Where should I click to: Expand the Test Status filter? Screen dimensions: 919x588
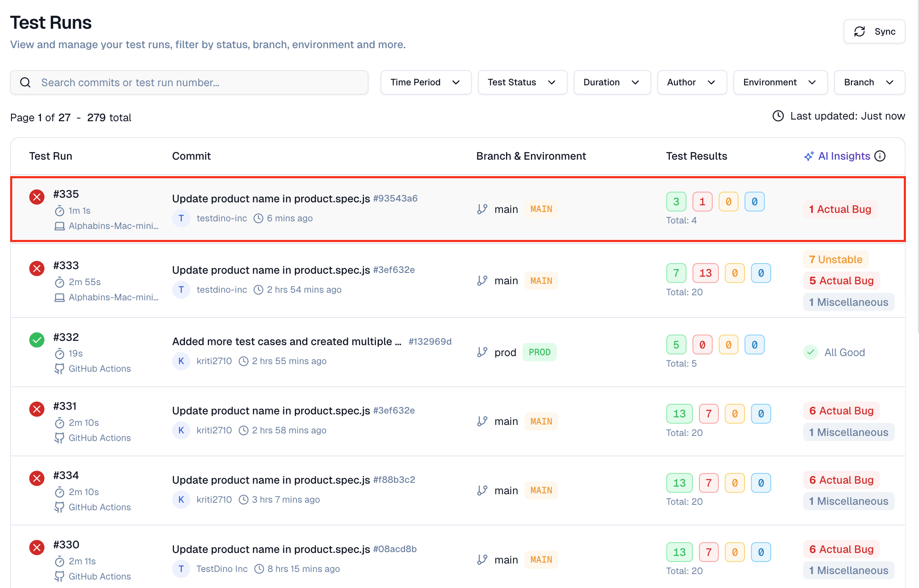522,82
